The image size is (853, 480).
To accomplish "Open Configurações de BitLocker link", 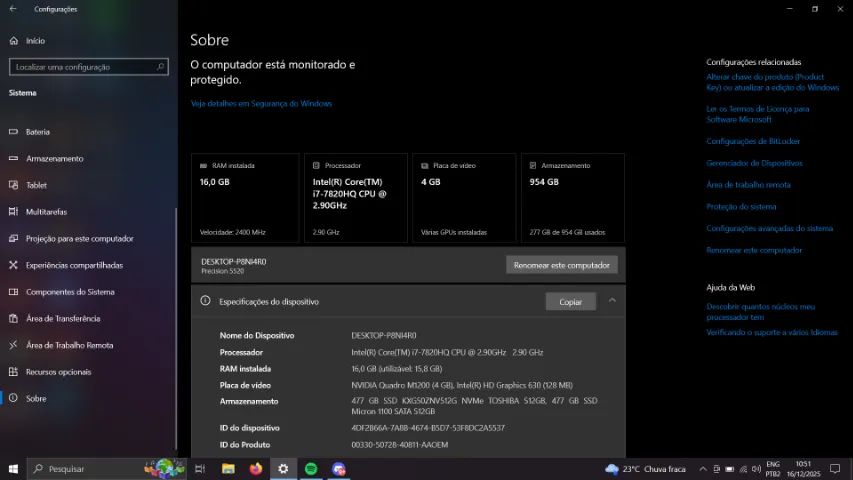I will point(752,141).
